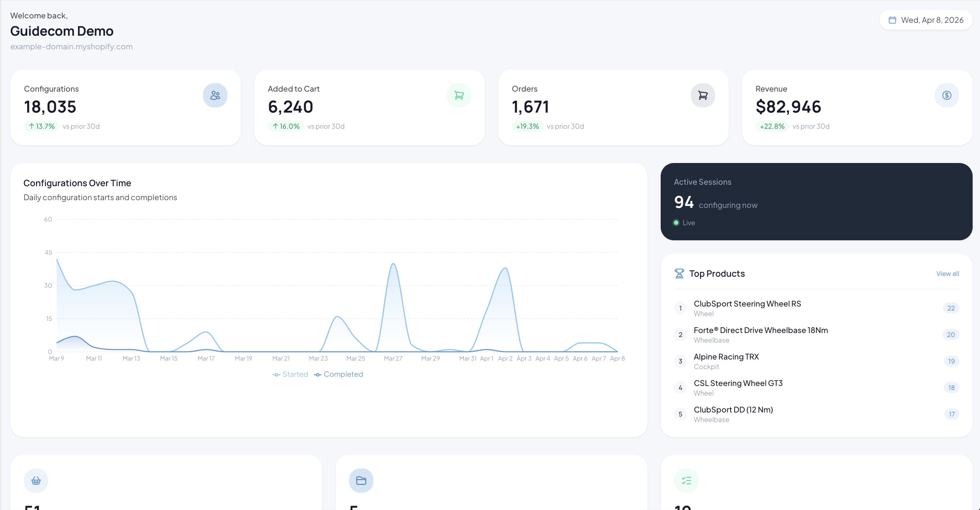980x510 pixels.
Task: Click the Configurations users icon
Action: point(215,95)
